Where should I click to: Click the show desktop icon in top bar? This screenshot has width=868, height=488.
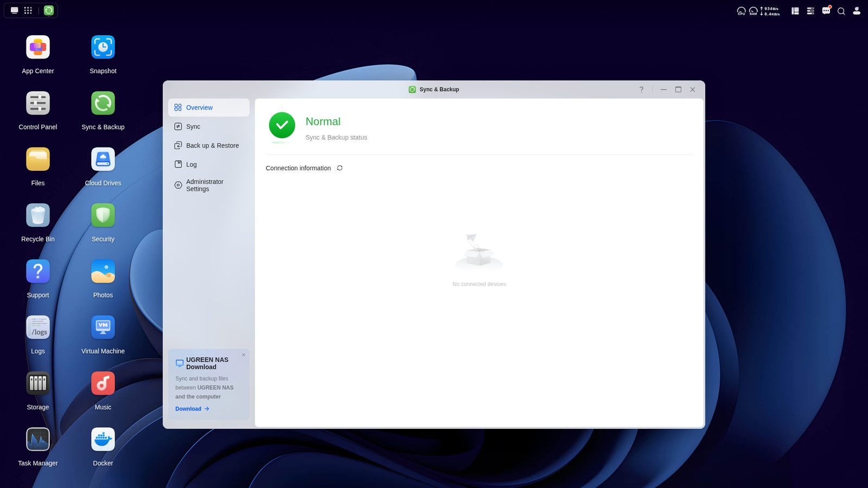pyautogui.click(x=15, y=10)
